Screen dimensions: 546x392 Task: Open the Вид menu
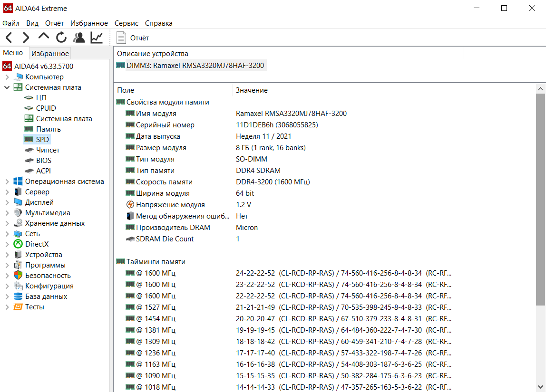tap(32, 23)
